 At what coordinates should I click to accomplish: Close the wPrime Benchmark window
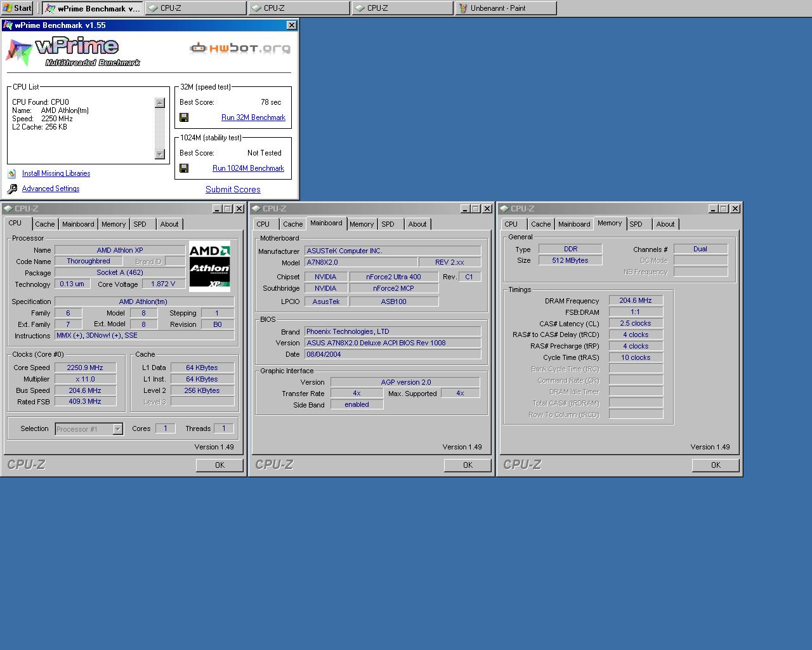point(291,25)
